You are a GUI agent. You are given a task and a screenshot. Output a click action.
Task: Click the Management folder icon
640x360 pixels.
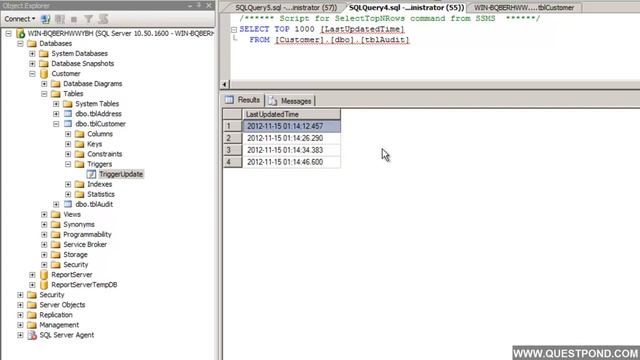click(x=32, y=325)
